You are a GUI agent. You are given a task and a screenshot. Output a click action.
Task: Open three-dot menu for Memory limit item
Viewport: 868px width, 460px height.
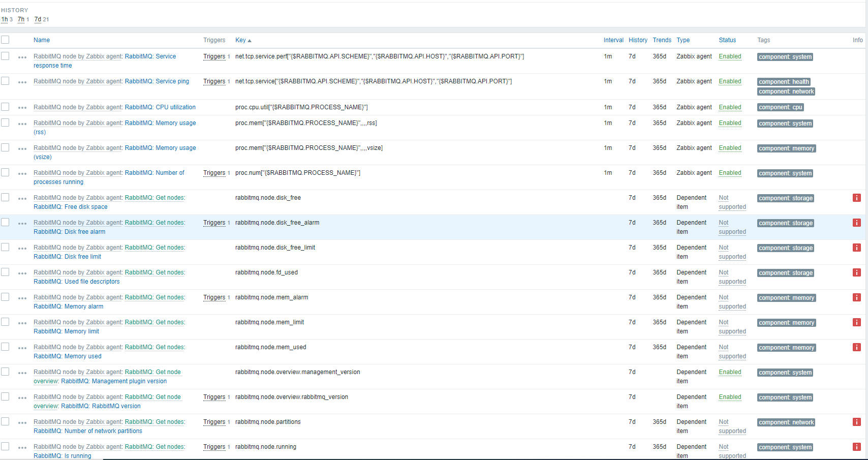[x=22, y=323]
